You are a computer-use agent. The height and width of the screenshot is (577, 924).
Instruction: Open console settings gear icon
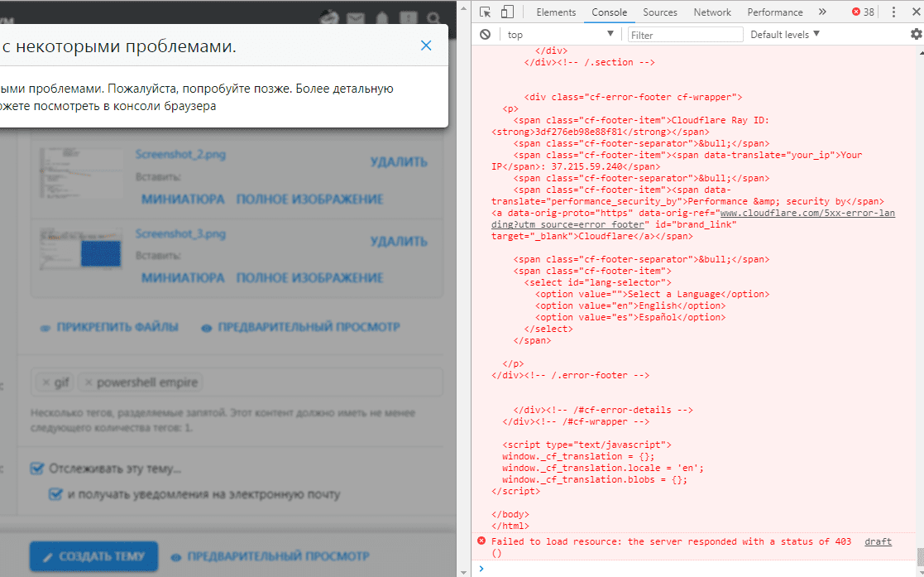tap(916, 34)
